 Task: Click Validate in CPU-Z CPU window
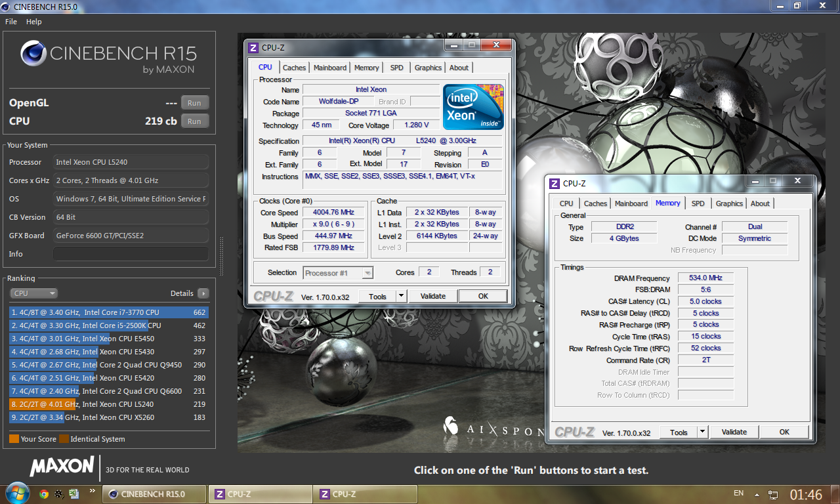pos(433,296)
